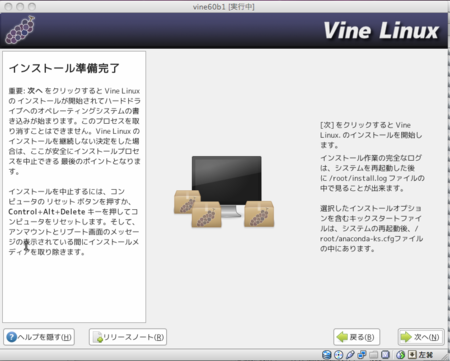This screenshot has height=361, width=450.
Task: Click the Vine Linux banner title
Action: coord(381,30)
